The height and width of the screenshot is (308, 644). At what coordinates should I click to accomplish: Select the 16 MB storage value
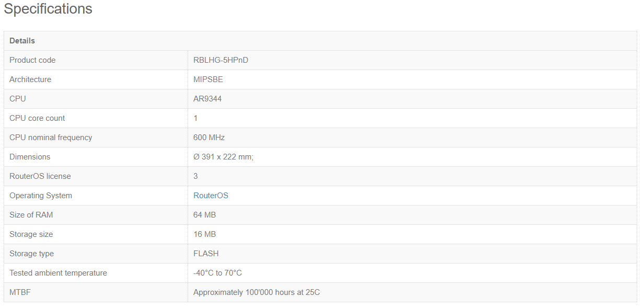tap(204, 234)
